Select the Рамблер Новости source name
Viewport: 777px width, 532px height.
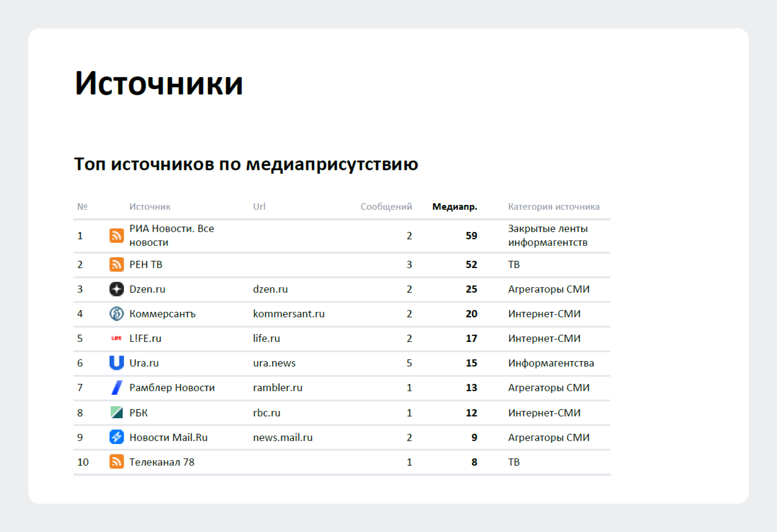(x=172, y=388)
